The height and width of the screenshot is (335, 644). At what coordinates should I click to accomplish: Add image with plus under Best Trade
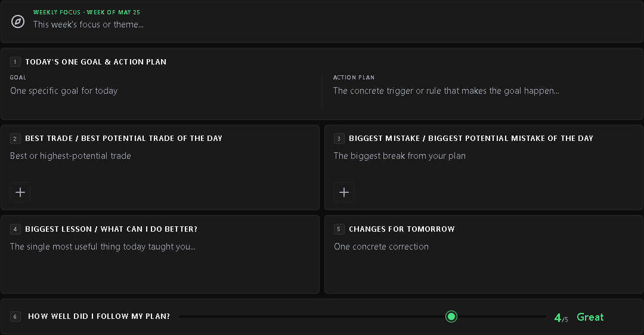pos(20,192)
